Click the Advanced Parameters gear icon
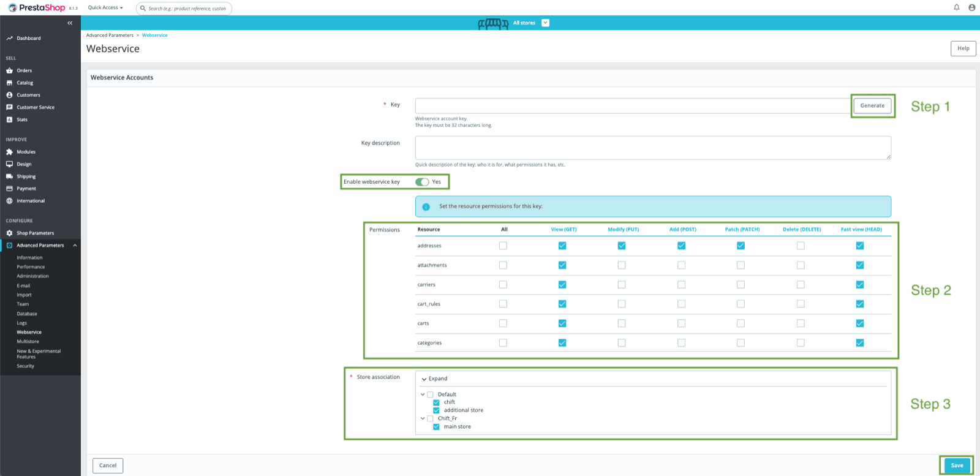 [9, 245]
